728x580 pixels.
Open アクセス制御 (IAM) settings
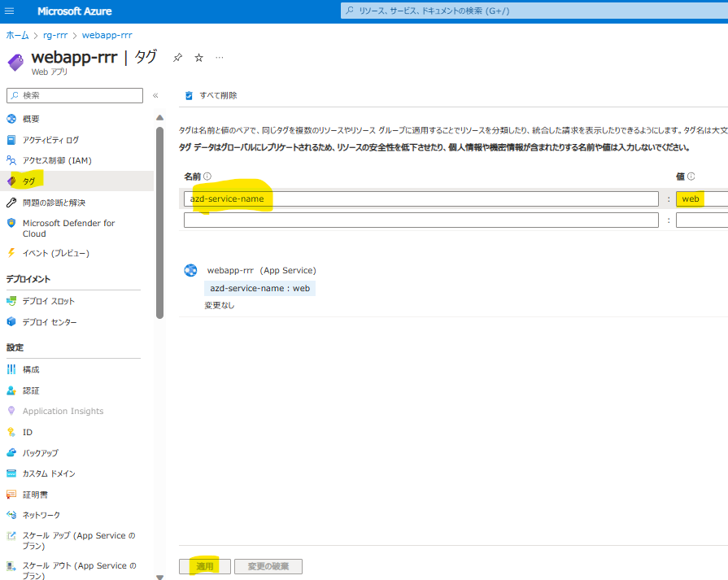(55, 160)
